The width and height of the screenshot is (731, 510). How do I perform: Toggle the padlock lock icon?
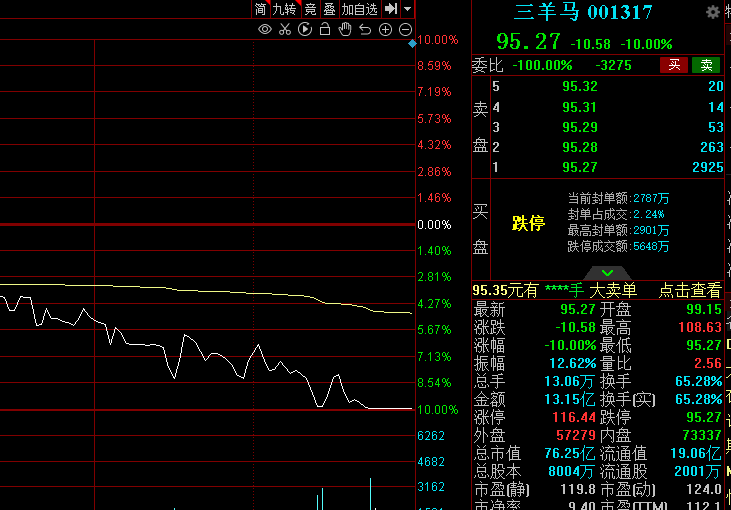click(x=325, y=29)
